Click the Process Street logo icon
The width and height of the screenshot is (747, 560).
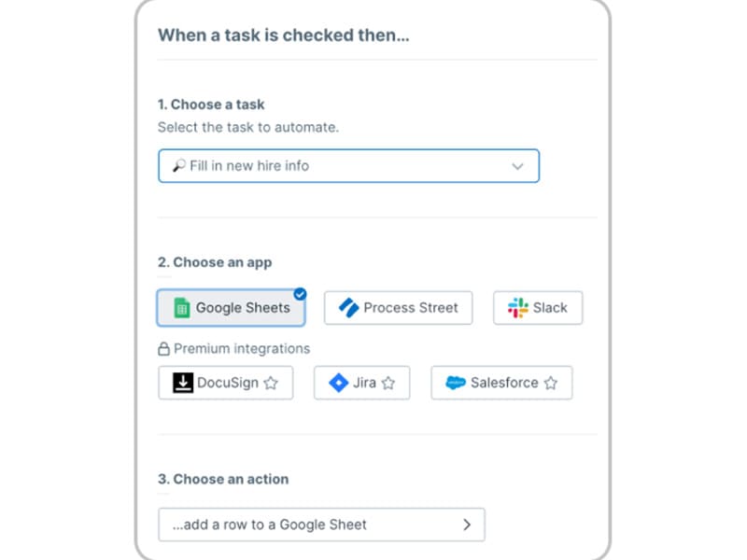coord(347,308)
